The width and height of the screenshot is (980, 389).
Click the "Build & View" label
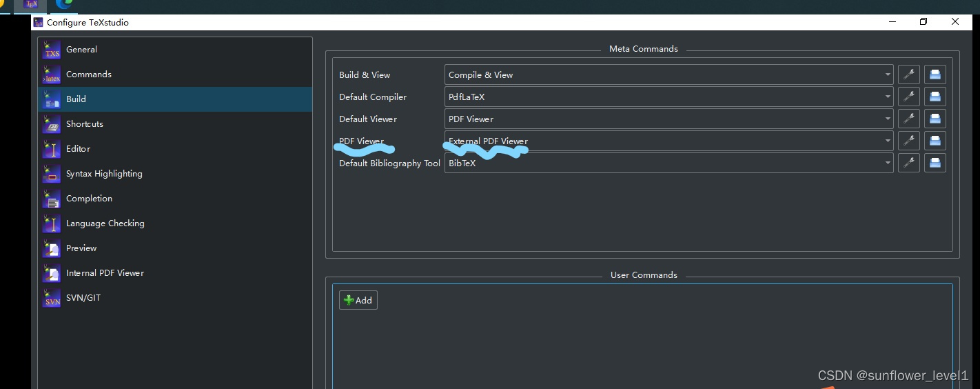[x=365, y=75]
